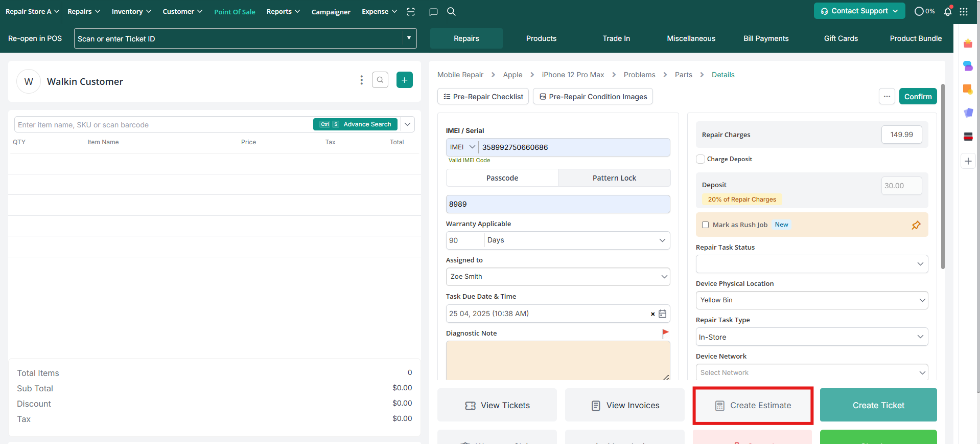Image resolution: width=980 pixels, height=444 pixels.
Task: Click the purple icon in right sidebar
Action: click(x=968, y=113)
